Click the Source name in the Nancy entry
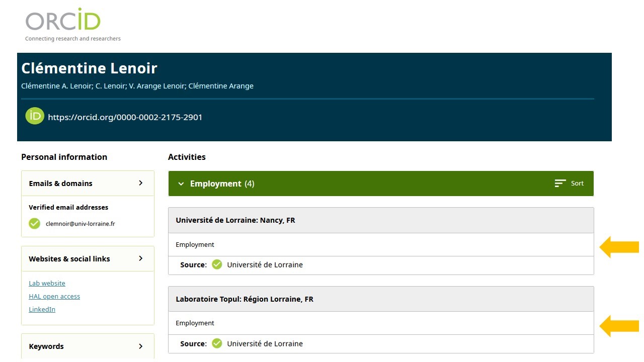The width and height of the screenshot is (644, 362). click(265, 265)
